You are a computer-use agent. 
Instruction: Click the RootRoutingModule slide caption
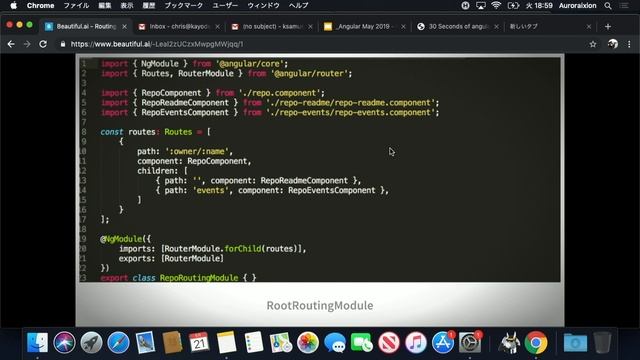[x=320, y=305]
